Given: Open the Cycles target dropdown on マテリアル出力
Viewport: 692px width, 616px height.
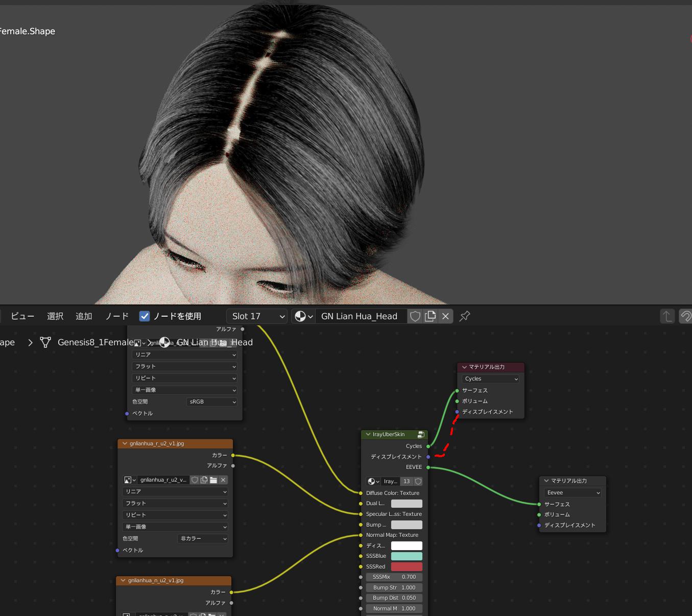Looking at the screenshot, I should (490, 378).
